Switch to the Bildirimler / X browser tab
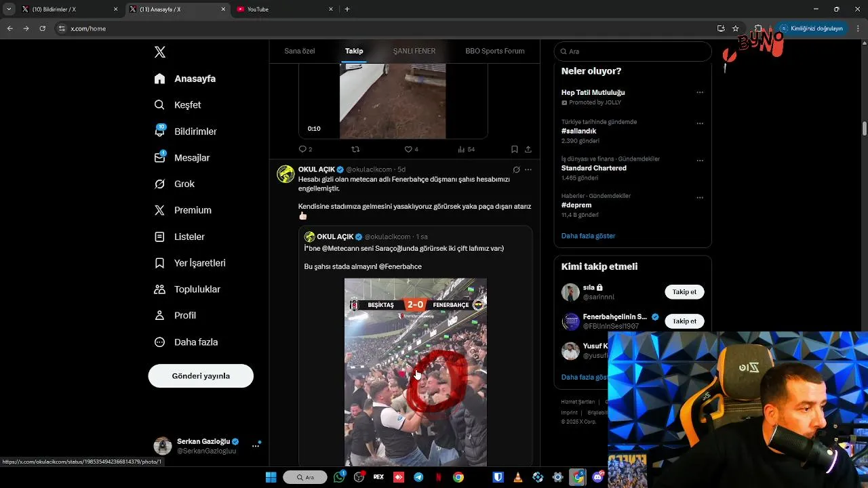The width and height of the screenshot is (868, 488). 68,9
